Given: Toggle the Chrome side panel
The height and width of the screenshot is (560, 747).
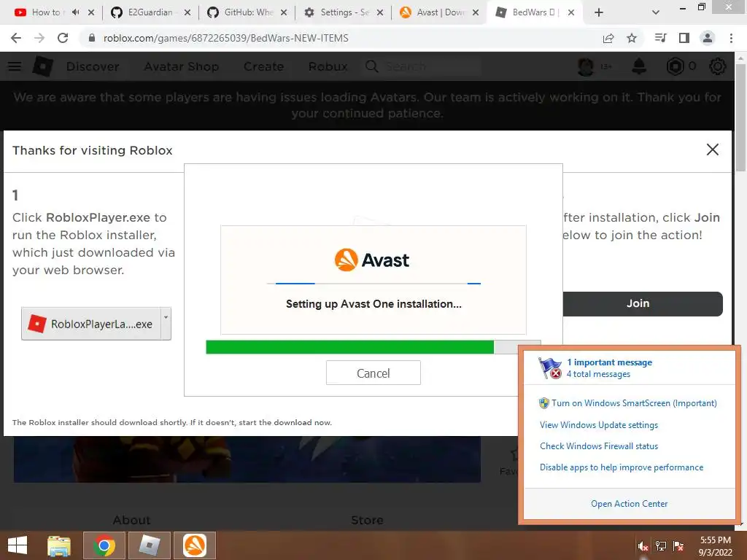Looking at the screenshot, I should 684,38.
